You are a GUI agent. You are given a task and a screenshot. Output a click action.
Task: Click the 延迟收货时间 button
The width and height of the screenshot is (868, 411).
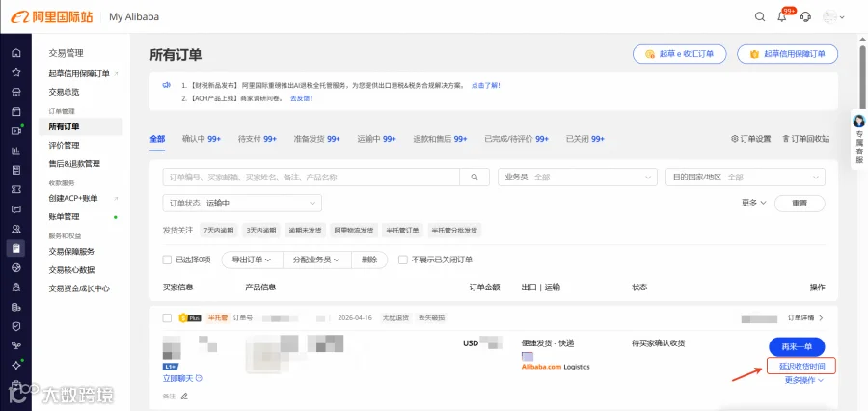tap(801, 366)
